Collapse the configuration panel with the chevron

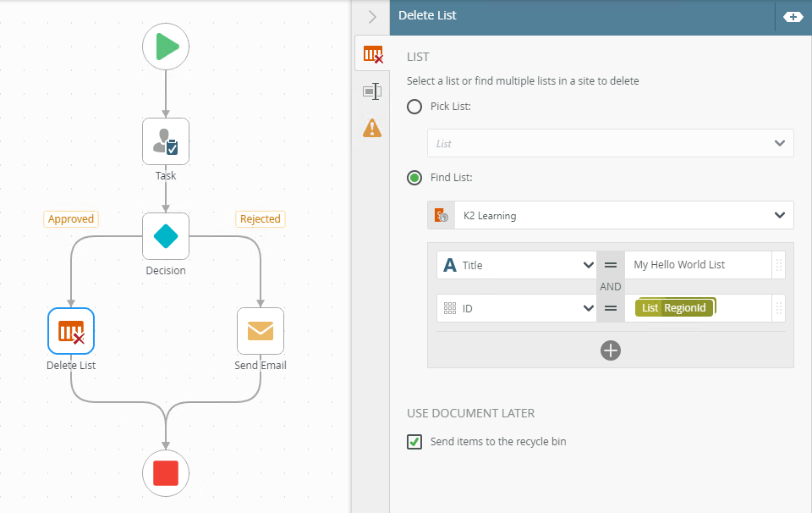(x=372, y=17)
